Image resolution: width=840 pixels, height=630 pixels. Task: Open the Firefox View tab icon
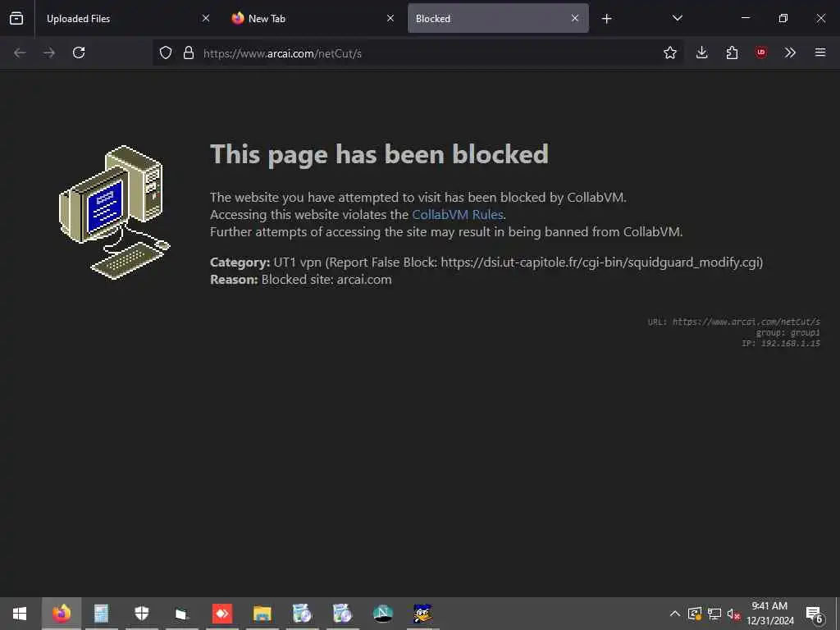pyautogui.click(x=16, y=18)
